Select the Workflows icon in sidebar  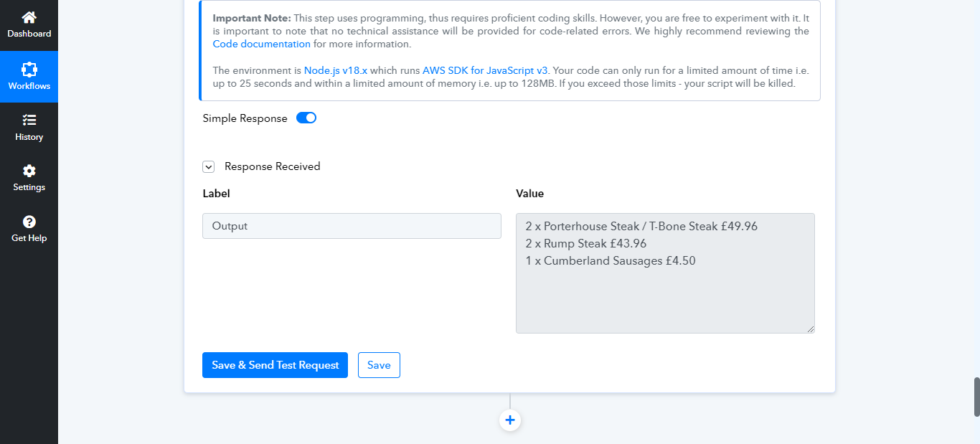pyautogui.click(x=29, y=69)
